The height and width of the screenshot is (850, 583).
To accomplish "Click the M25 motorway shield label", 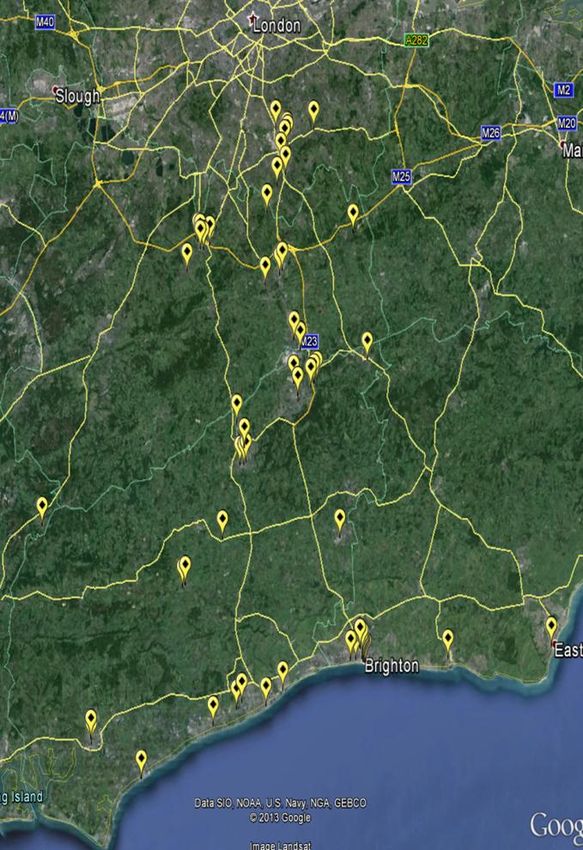I will pos(401,177).
